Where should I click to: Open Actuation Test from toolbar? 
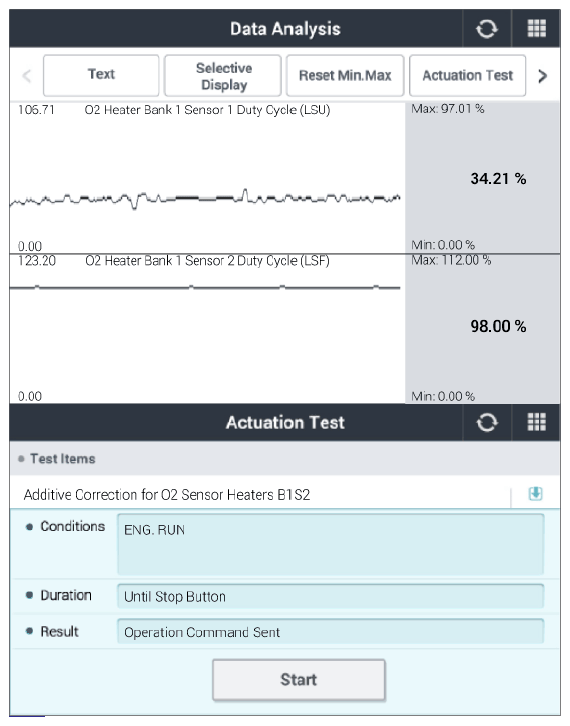pos(467,75)
